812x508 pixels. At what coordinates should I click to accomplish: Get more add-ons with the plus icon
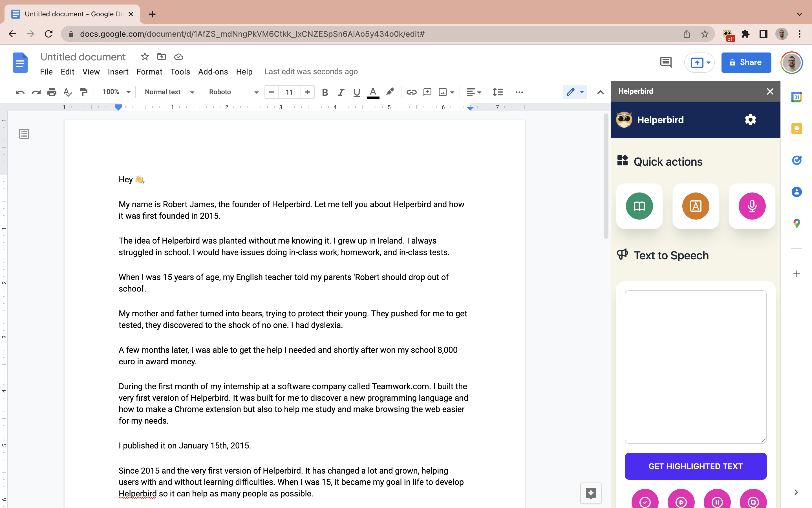pos(796,274)
